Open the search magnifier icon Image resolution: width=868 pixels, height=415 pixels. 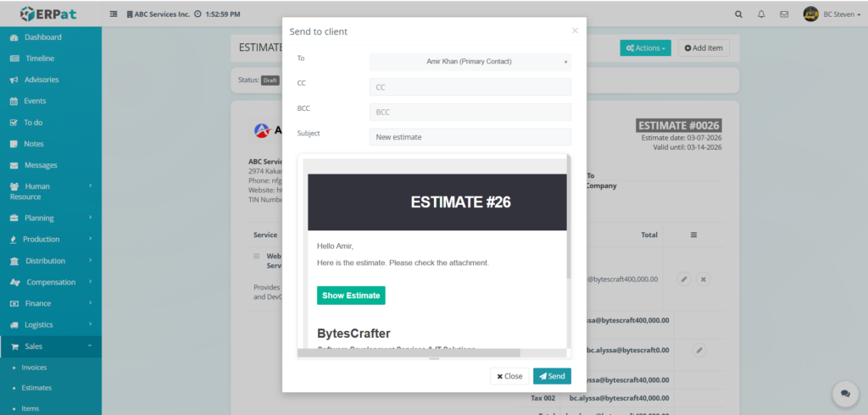point(738,14)
